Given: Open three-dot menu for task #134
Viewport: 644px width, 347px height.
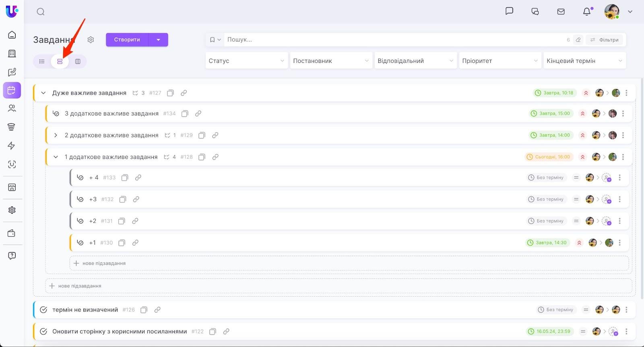Looking at the screenshot, I should pyautogui.click(x=623, y=114).
